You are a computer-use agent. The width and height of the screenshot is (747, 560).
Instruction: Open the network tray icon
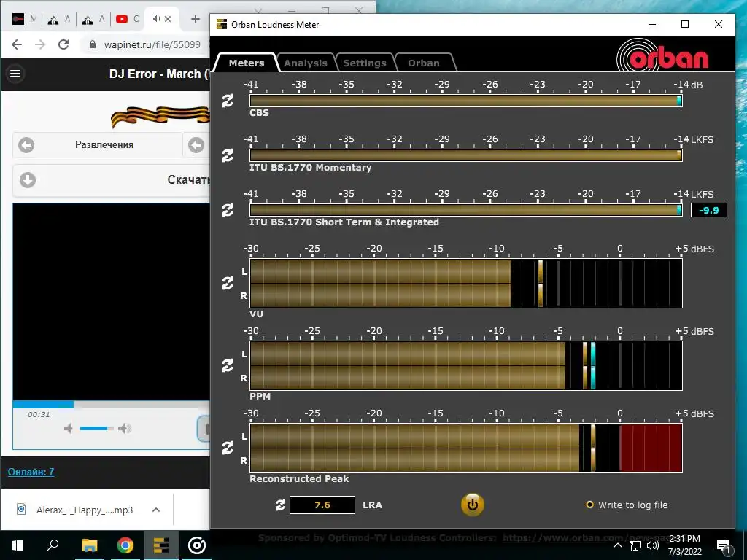[x=635, y=545]
